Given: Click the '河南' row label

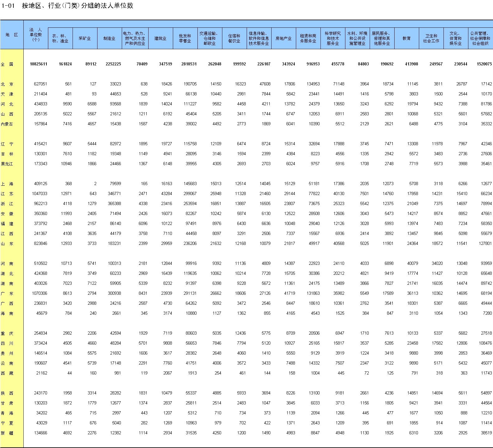Looking at the screenshot, I should (x=7, y=264).
